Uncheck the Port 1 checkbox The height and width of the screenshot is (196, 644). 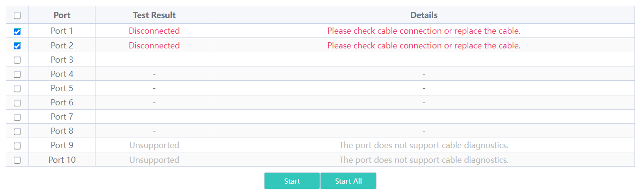tap(17, 32)
